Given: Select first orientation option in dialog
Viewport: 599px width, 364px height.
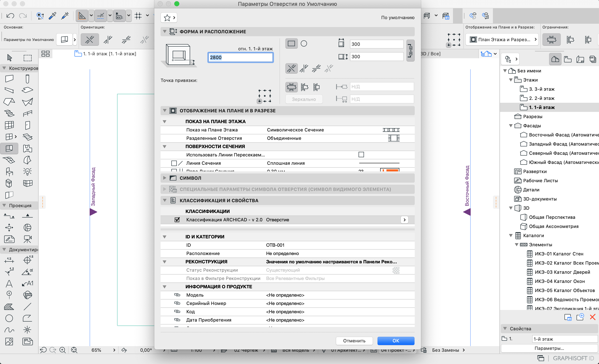Looking at the screenshot, I should [291, 68].
